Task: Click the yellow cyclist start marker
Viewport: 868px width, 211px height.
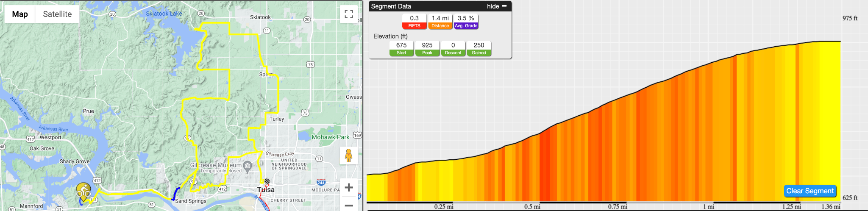Action: (x=83, y=192)
